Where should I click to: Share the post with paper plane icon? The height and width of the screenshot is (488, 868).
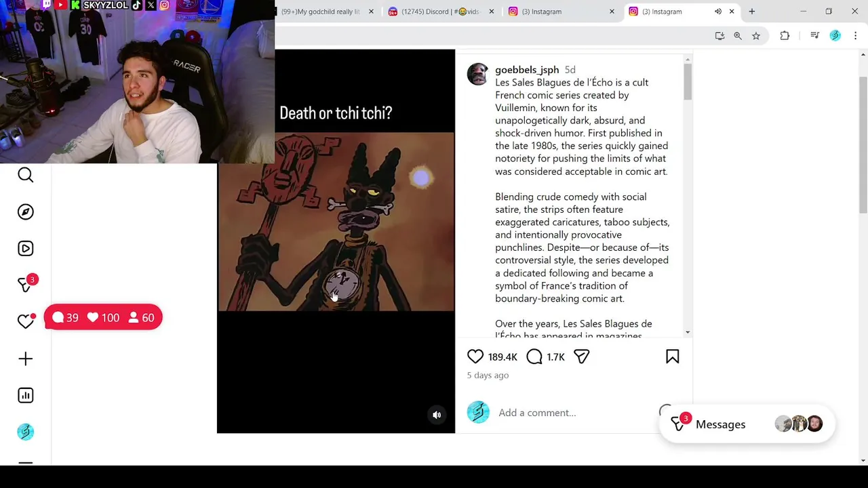click(582, 357)
